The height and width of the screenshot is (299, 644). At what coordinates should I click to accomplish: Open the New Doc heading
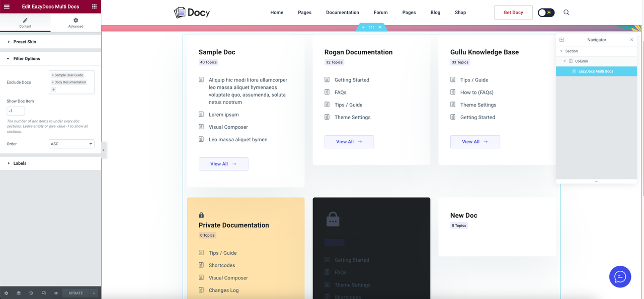pyautogui.click(x=464, y=216)
